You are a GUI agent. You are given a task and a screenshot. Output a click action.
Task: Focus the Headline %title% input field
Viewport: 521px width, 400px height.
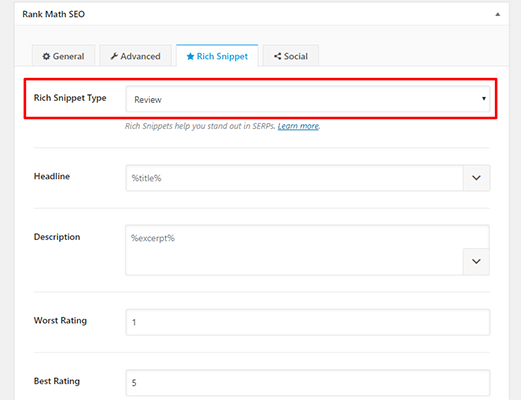click(x=294, y=178)
